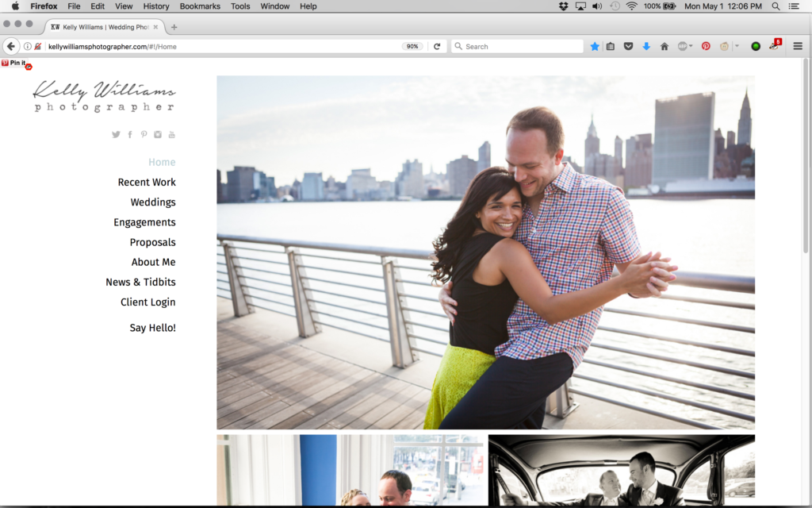The image size is (812, 508).
Task: Open the History menu
Action: tap(156, 6)
